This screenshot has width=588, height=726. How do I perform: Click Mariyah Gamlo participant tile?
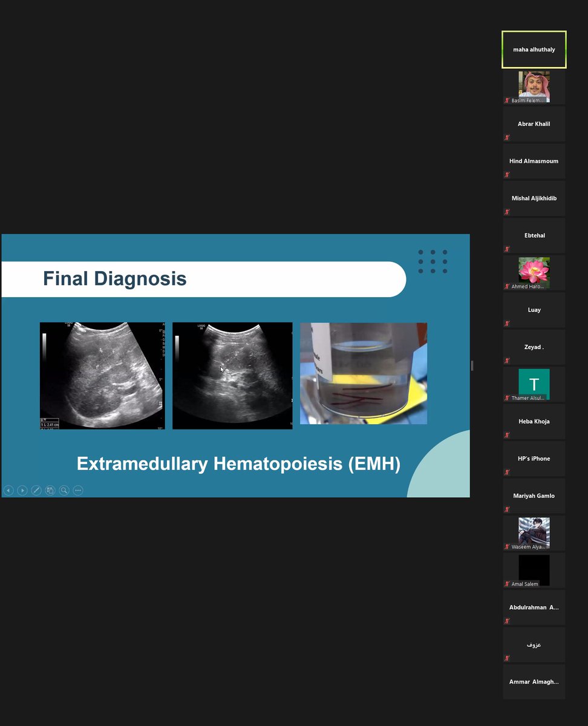[x=534, y=496]
